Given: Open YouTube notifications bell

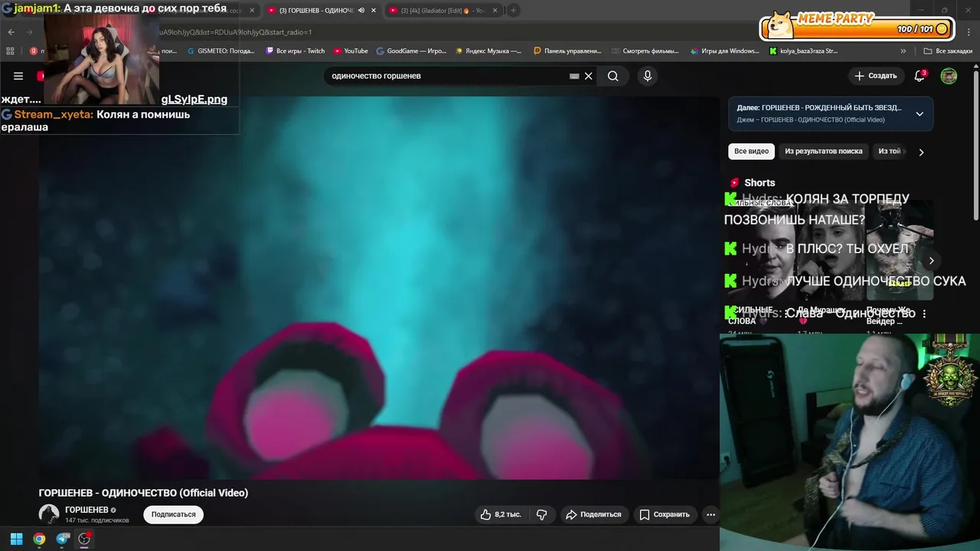Looking at the screenshot, I should pos(920,76).
